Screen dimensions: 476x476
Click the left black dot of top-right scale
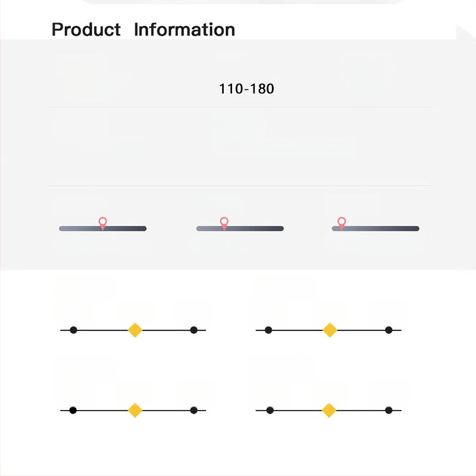[x=268, y=330]
